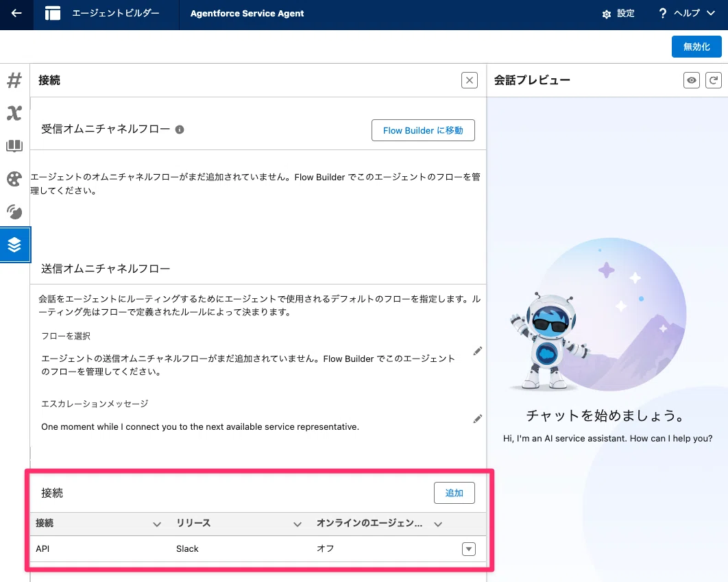Open the satellite dish icon in sidebar

point(14,212)
